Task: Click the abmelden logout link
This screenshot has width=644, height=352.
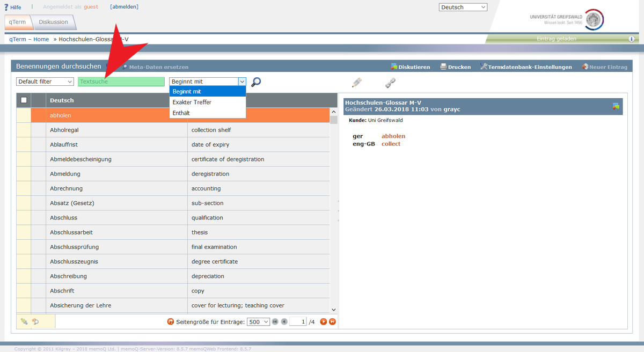Action: [124, 7]
